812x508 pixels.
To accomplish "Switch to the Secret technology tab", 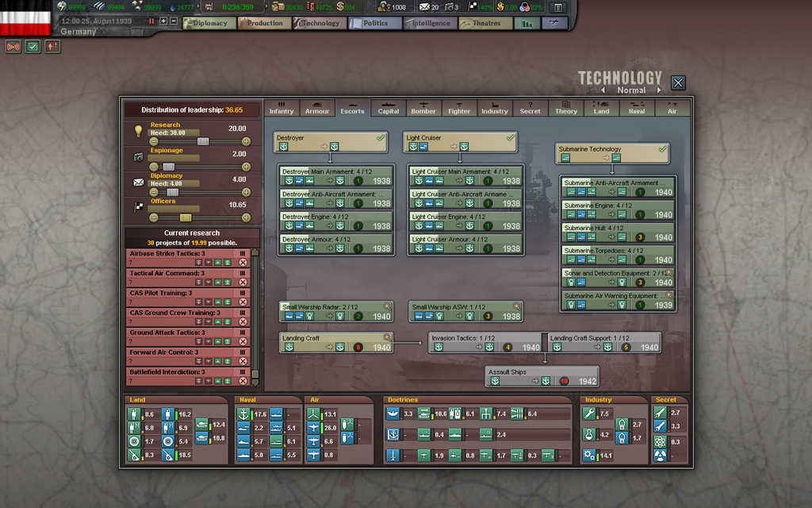I will (530, 108).
